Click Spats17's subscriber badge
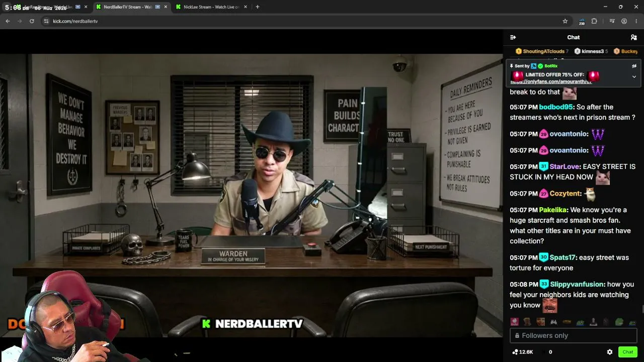 coord(543,257)
